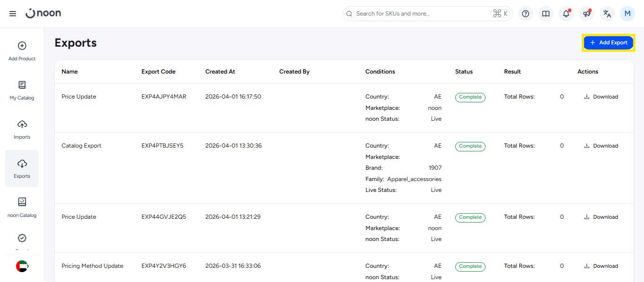Open noon Catalog in sidebar

click(22, 208)
